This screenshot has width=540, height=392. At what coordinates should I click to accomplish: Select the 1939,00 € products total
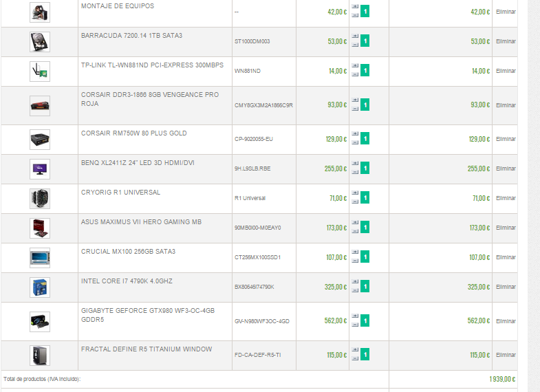click(x=502, y=379)
